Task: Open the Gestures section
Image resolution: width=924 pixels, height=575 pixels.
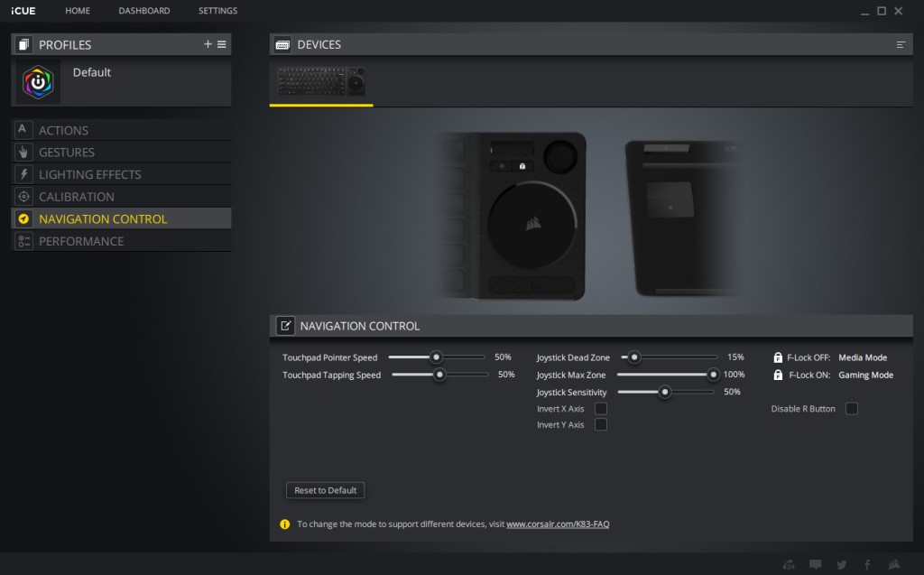Action: pyautogui.click(x=121, y=153)
